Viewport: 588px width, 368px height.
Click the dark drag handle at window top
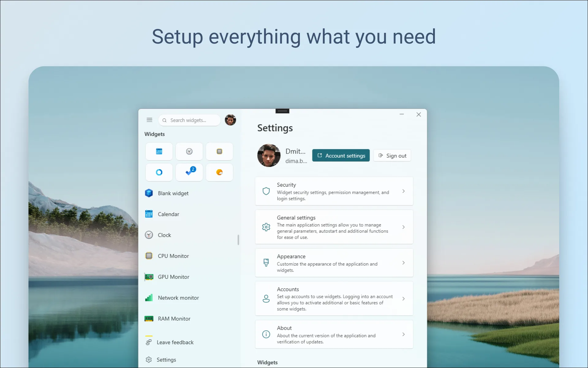[x=282, y=111]
